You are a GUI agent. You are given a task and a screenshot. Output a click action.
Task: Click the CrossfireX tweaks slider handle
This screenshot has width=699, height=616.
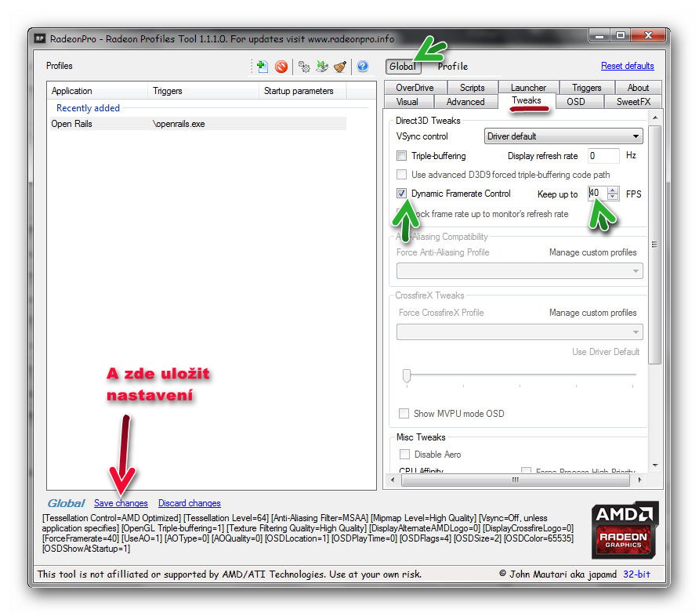(407, 375)
